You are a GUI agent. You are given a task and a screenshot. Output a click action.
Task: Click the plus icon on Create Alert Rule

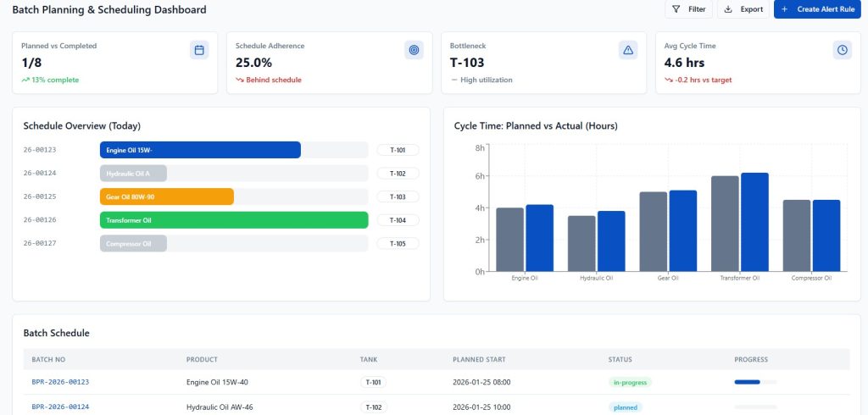[784, 9]
